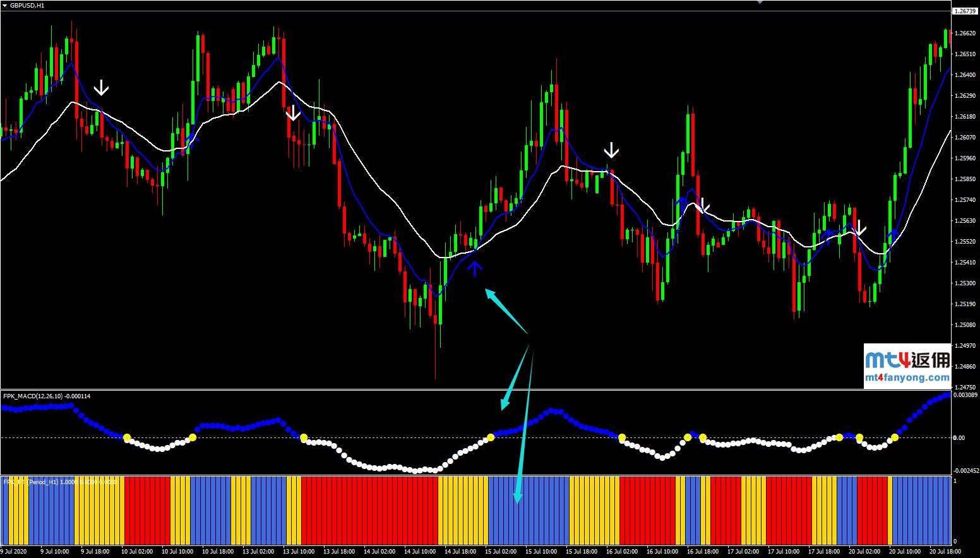Viewport: 980px width, 558px height.
Task: Click the last blue up arrow before final rally
Action: tap(893, 234)
